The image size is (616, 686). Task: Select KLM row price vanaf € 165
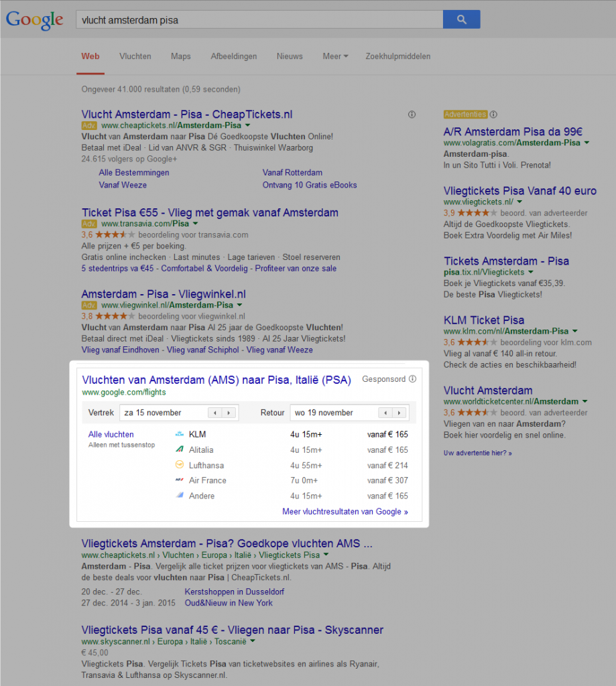click(x=387, y=434)
